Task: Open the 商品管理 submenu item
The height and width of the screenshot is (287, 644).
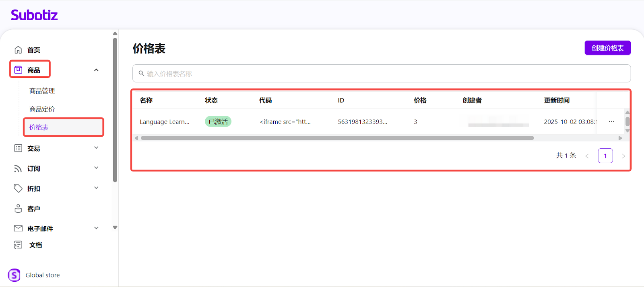Action: [42, 91]
